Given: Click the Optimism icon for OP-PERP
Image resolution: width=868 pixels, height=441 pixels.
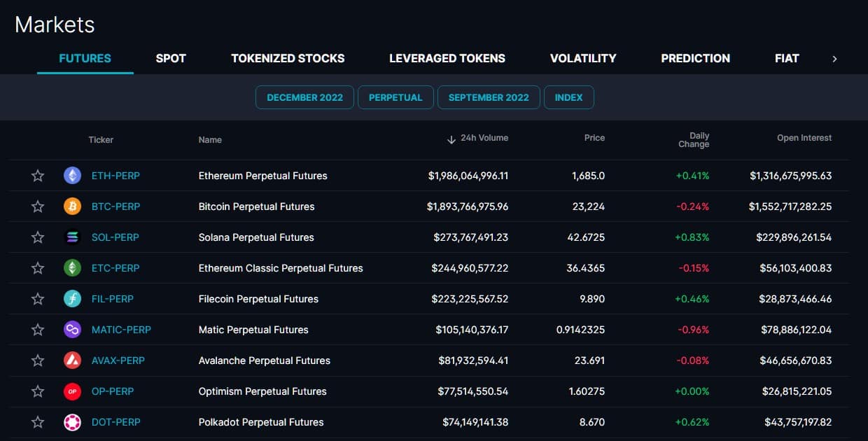Looking at the screenshot, I should (72, 391).
